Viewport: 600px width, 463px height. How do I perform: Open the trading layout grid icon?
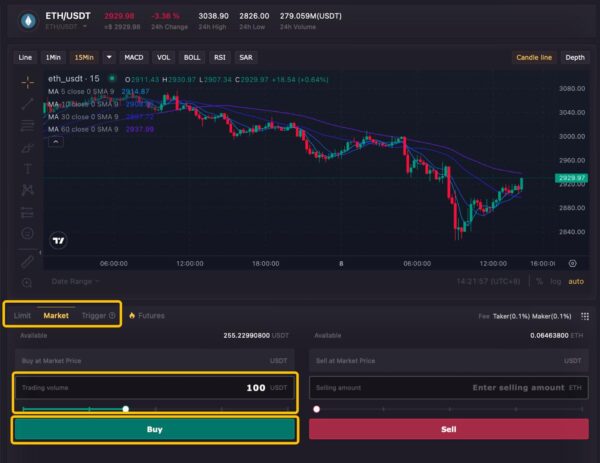(x=585, y=316)
